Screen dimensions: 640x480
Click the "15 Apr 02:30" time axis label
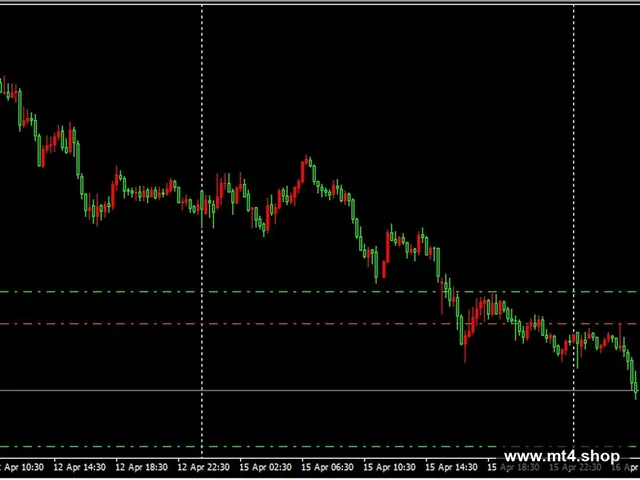click(266, 467)
